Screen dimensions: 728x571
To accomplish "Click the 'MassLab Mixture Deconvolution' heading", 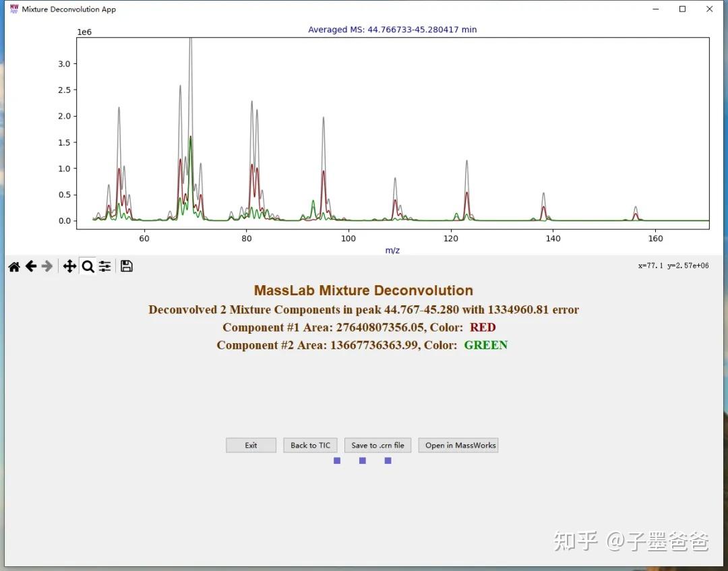I will 363,291.
